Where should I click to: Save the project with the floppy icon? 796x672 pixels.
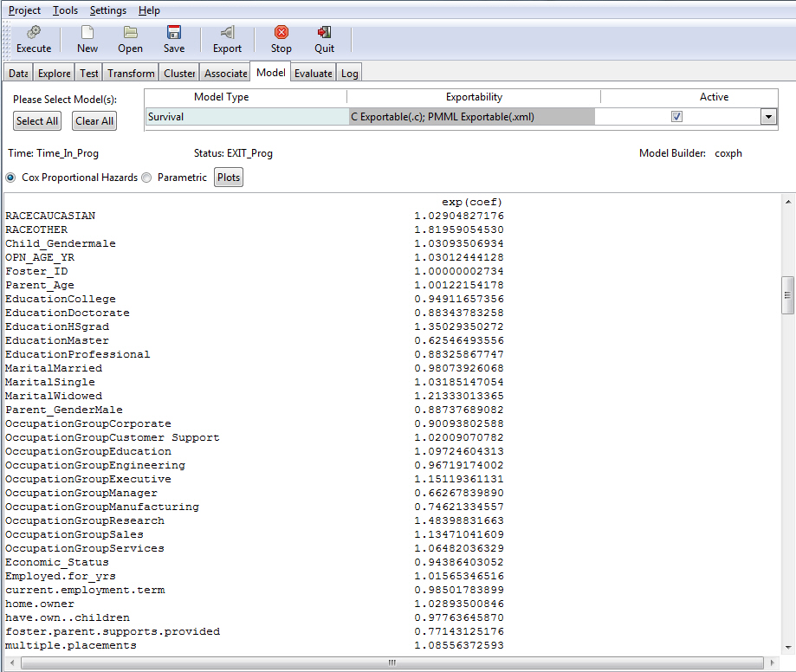[x=174, y=33]
